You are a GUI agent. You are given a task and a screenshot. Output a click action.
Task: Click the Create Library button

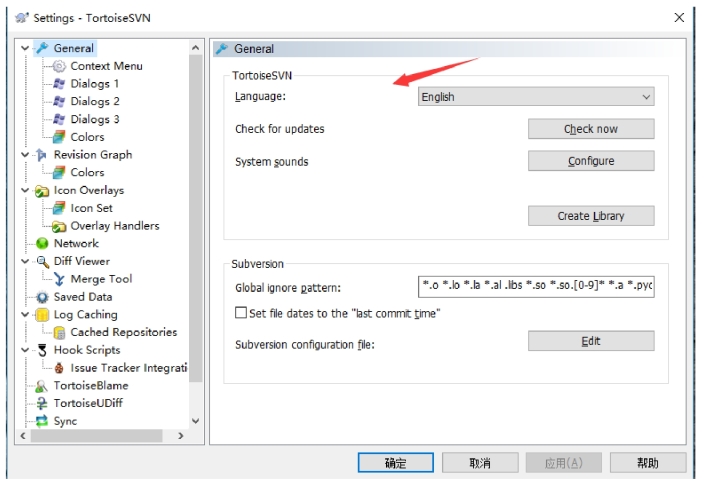591,216
